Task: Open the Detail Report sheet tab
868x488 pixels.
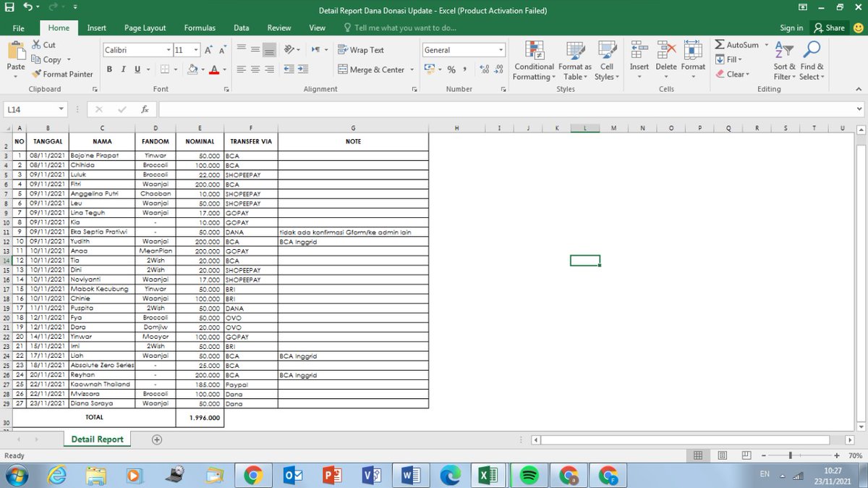Action: 98,439
